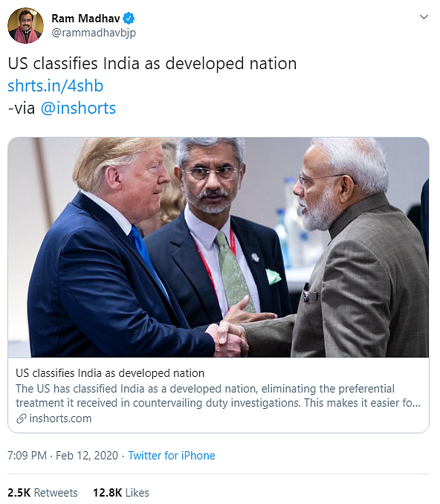This screenshot has width=440, height=504.
Task: Click the link chain icon beside inshorts.com
Action: click(22, 419)
